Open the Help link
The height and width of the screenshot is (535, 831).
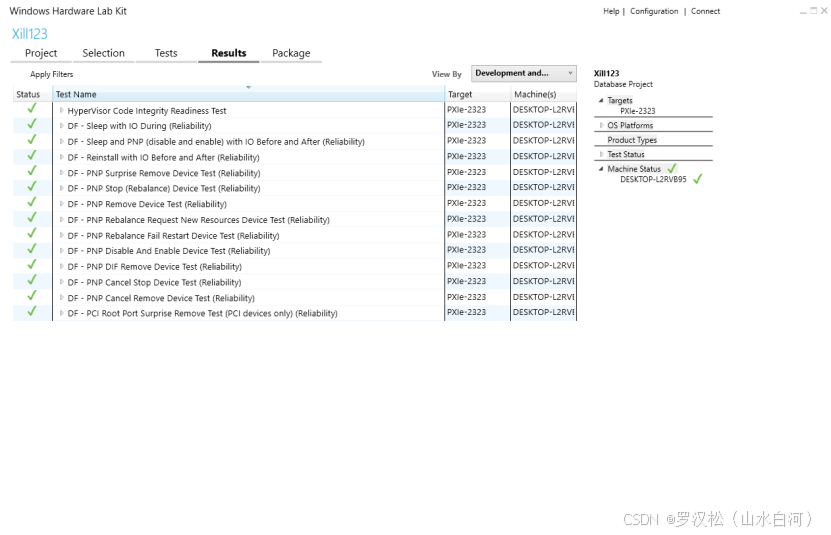pos(611,11)
